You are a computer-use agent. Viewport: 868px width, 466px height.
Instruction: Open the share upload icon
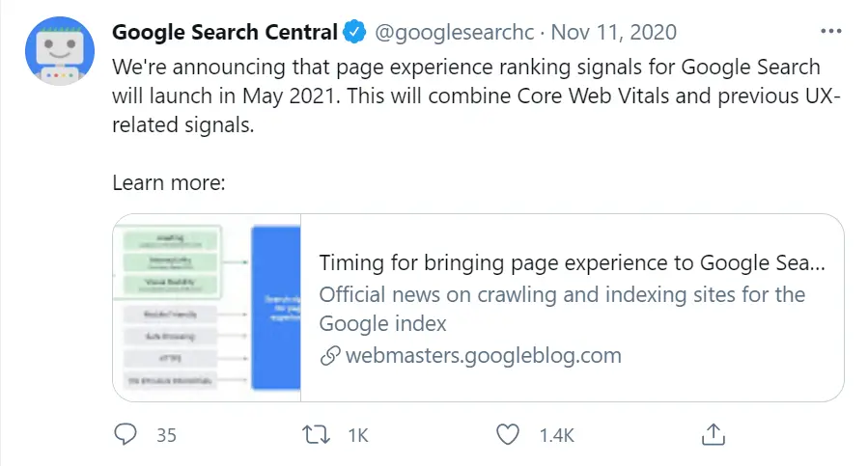pos(713,434)
